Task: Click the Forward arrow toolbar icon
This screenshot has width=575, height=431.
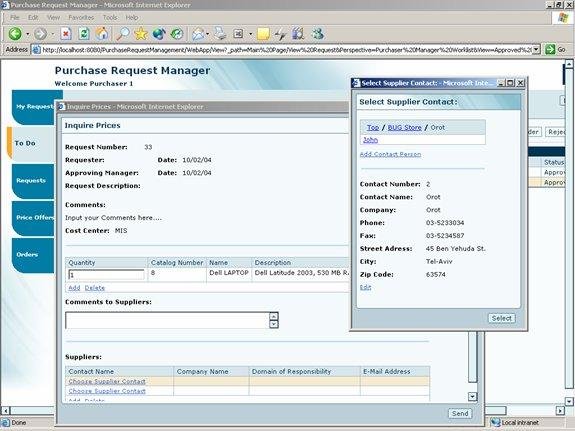Action: [40, 34]
